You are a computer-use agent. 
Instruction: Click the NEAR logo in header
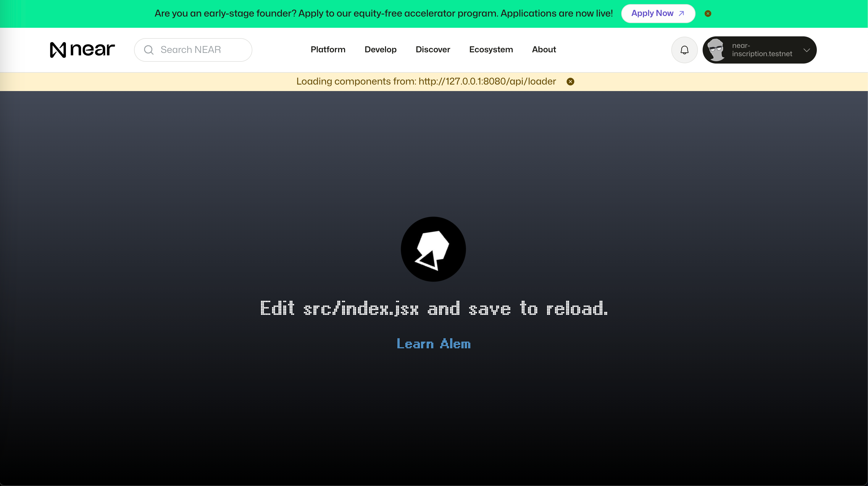tap(82, 50)
